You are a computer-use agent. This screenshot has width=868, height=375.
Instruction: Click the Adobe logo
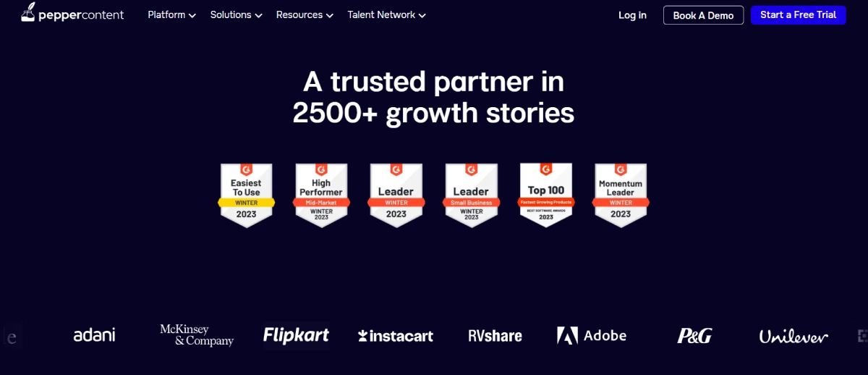click(x=591, y=335)
